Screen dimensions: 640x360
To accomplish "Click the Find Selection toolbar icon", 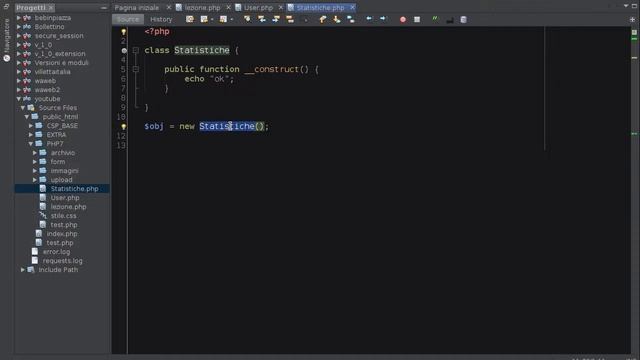I will click(247, 19).
